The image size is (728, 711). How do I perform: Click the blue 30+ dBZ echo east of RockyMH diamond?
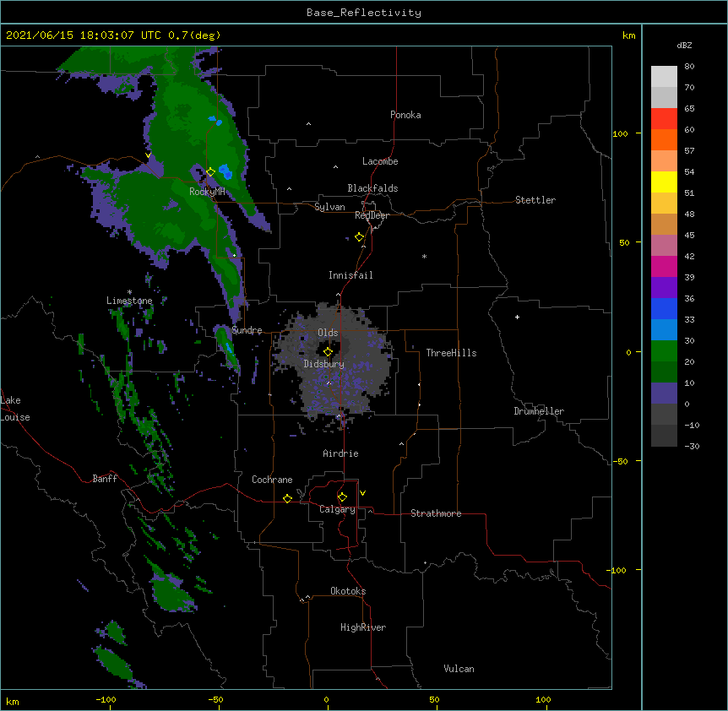pos(225,171)
